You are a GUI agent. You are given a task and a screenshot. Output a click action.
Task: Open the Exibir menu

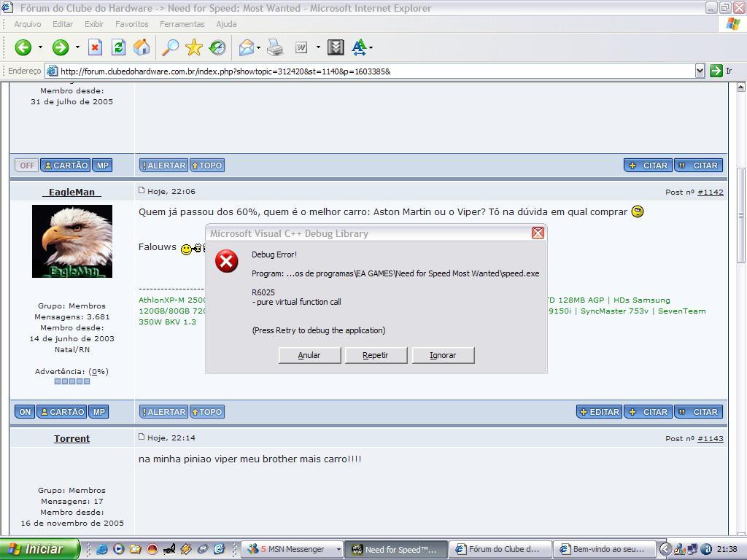pos(94,24)
